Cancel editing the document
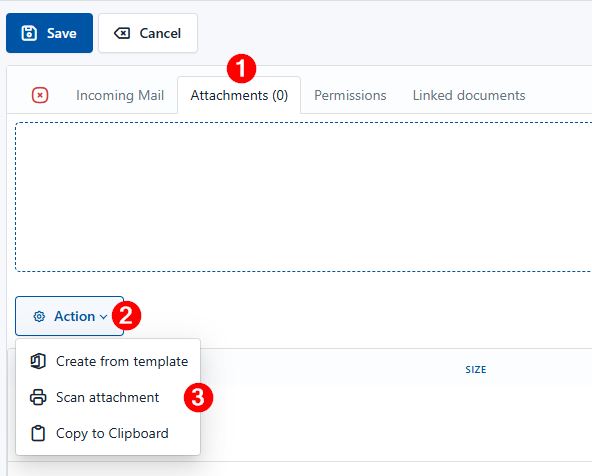592x476 pixels. click(148, 33)
